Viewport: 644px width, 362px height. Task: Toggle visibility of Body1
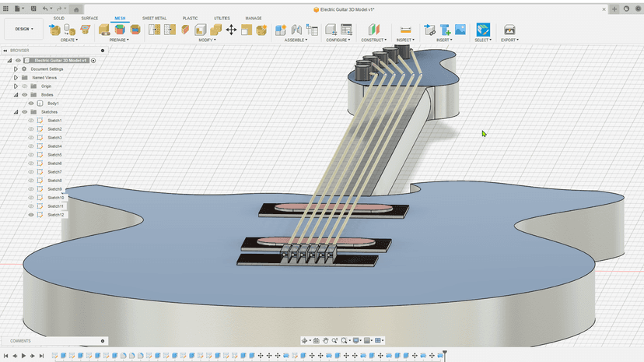31,103
